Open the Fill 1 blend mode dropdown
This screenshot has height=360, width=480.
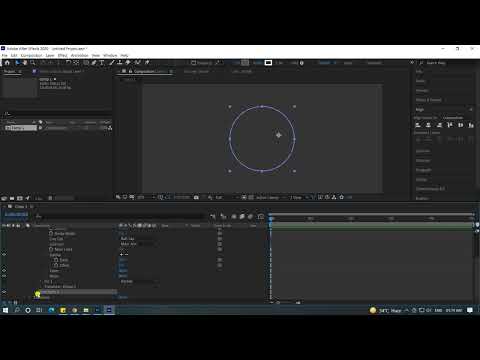(138, 281)
